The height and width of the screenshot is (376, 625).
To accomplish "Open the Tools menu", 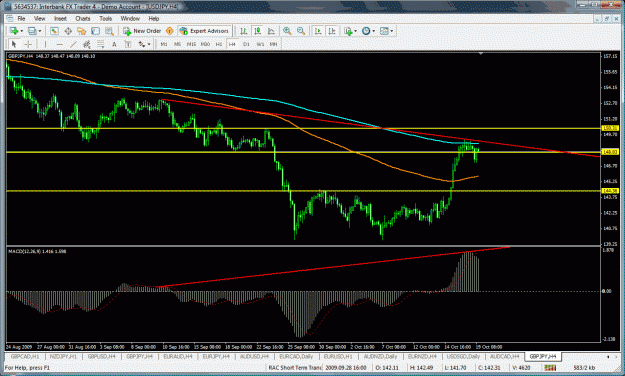I will pos(106,18).
